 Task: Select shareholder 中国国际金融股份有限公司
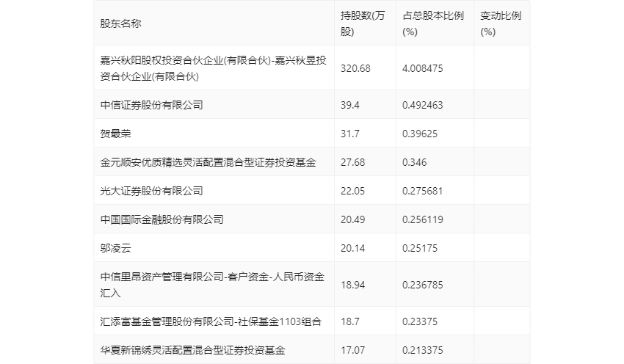pyautogui.click(x=162, y=219)
